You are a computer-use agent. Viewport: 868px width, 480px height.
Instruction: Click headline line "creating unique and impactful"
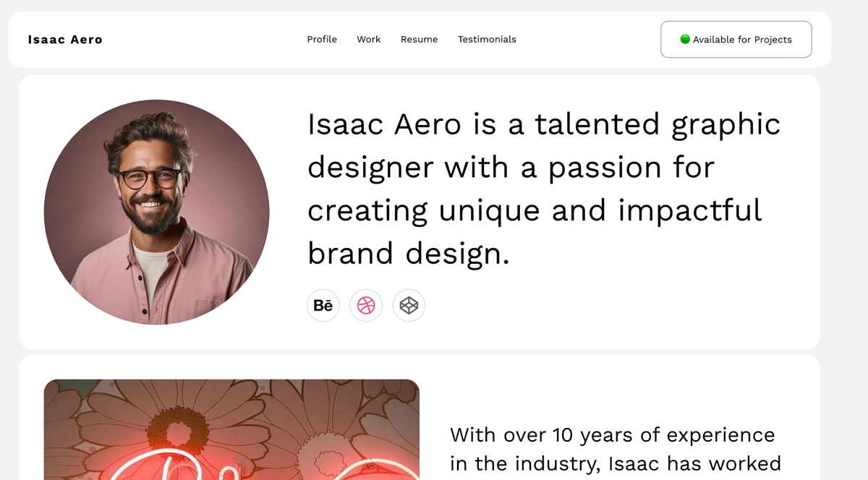(535, 210)
